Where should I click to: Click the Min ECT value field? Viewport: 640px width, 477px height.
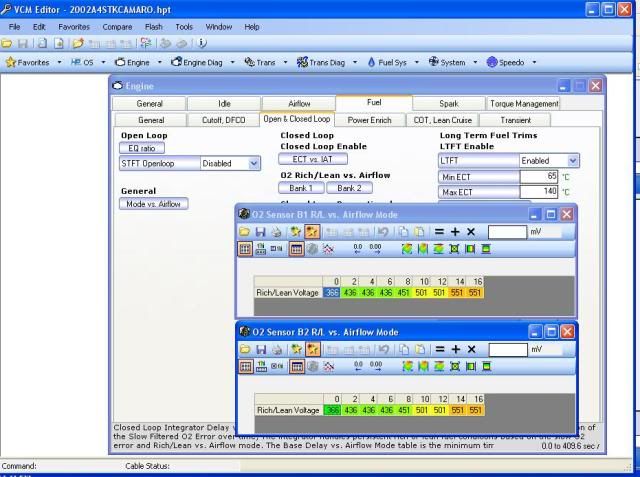tap(538, 176)
